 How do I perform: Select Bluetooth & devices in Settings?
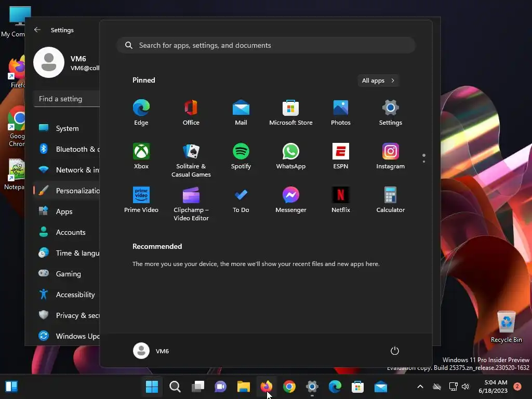(67, 149)
